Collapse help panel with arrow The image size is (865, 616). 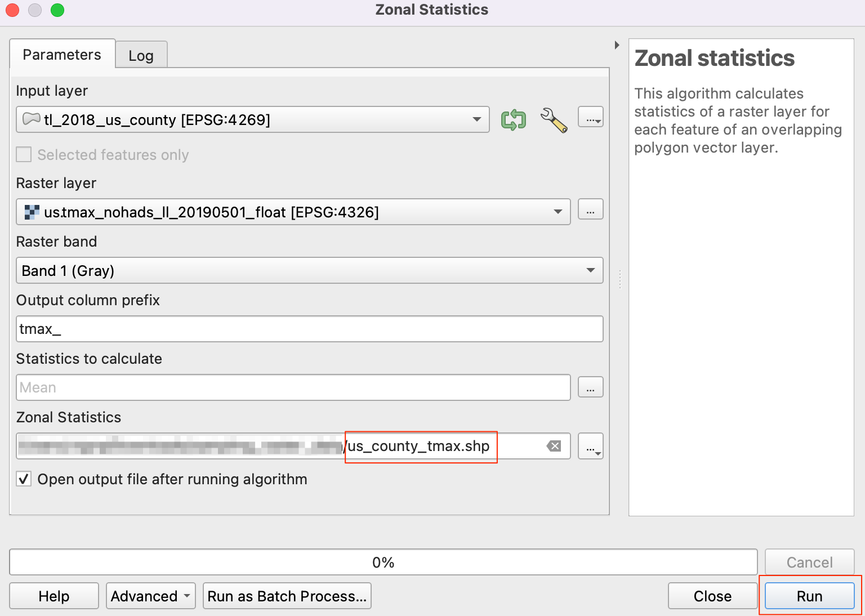(617, 45)
